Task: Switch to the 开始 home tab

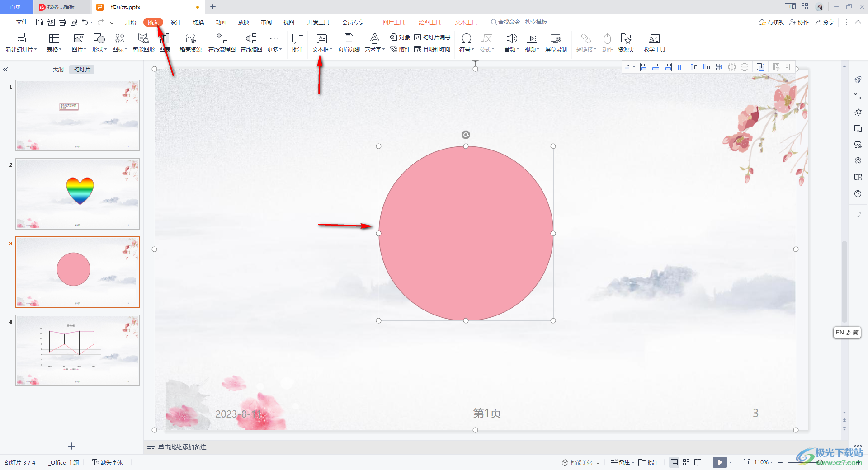Action: tap(131, 22)
